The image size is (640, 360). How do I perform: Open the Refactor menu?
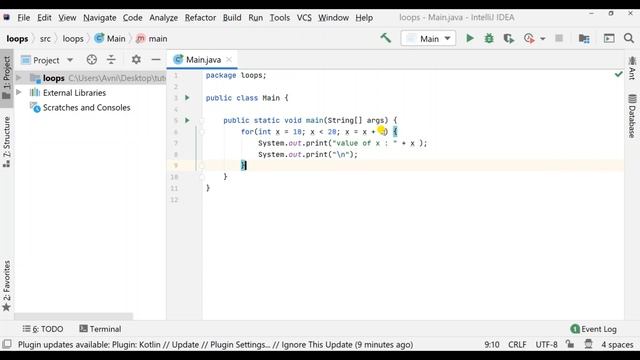(200, 18)
